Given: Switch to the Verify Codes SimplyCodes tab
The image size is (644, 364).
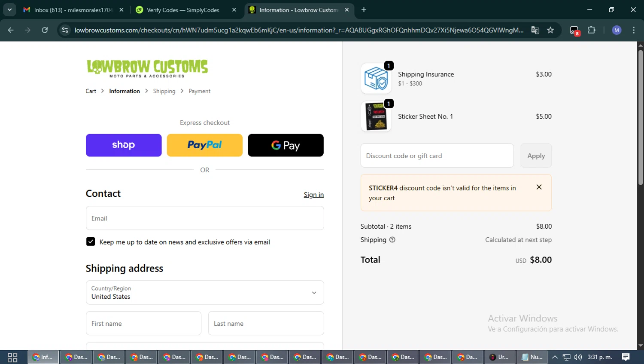Looking at the screenshot, I should (185, 10).
